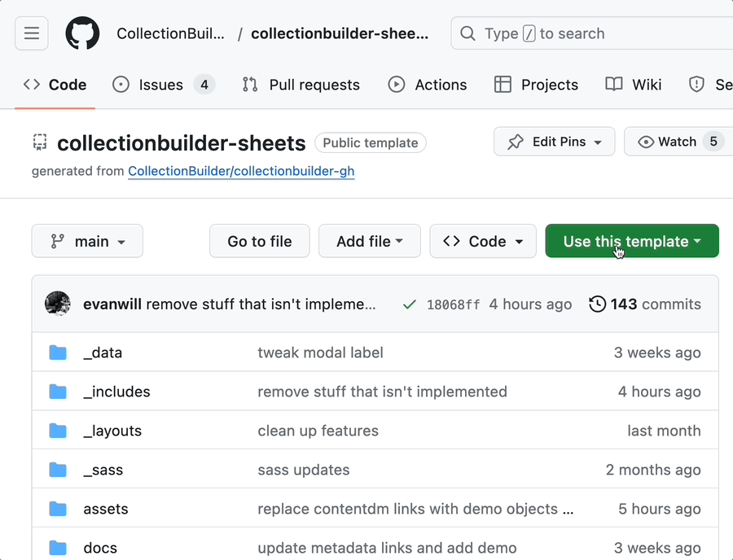Viewport: 733px width, 560px height.
Task: Open the _data folder
Action: [103, 352]
